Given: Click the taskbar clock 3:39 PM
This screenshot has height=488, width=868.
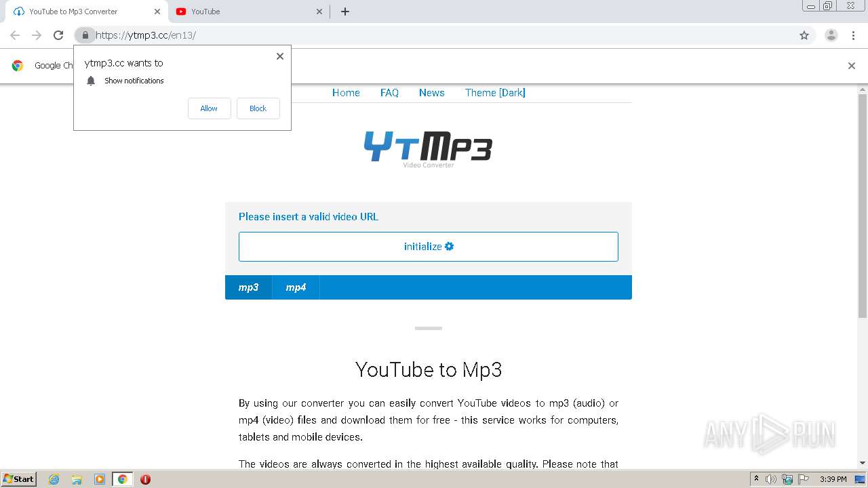Looking at the screenshot, I should [833, 479].
